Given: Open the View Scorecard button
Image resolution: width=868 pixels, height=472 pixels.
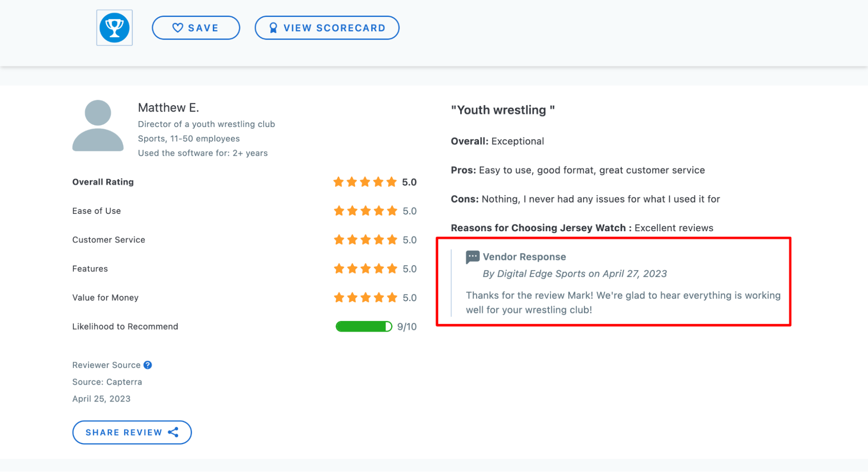Looking at the screenshot, I should coord(327,28).
